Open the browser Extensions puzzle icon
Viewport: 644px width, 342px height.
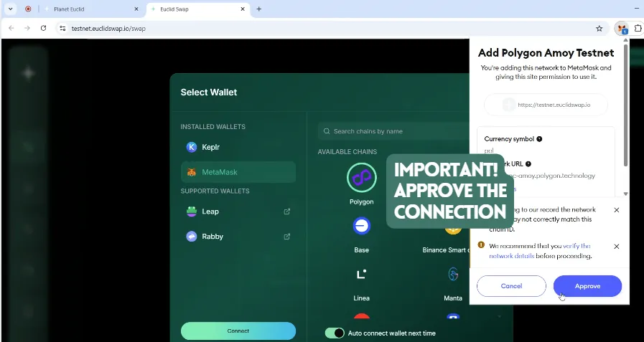[638, 28]
